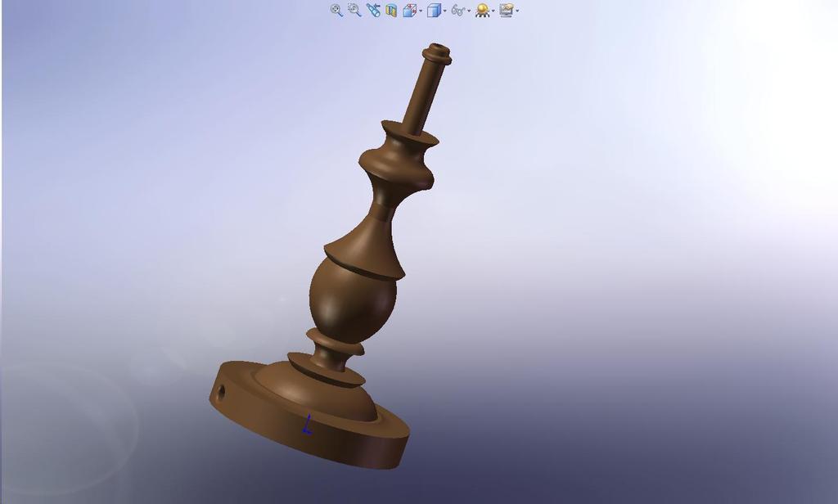Toggle the Section View tool
The image size is (838, 504).
coord(391,11)
